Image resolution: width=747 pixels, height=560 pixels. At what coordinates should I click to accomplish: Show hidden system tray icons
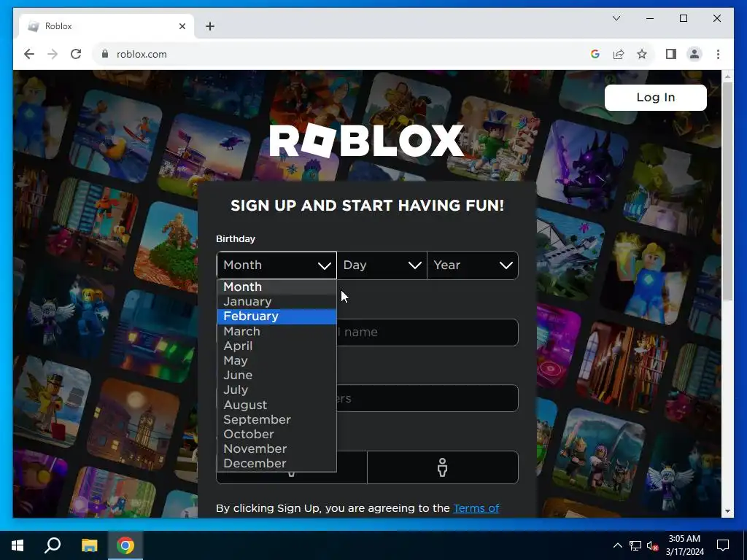[617, 545]
